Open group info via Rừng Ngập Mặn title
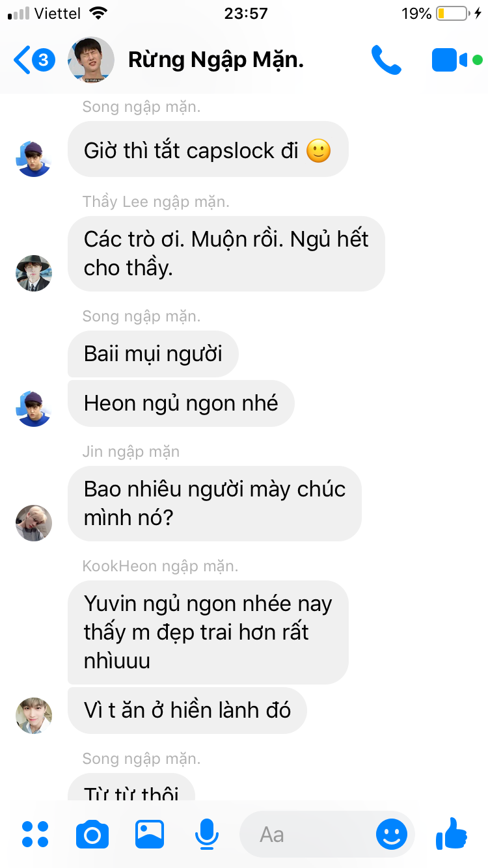Viewport: 488px width, 868px height. 216,60
